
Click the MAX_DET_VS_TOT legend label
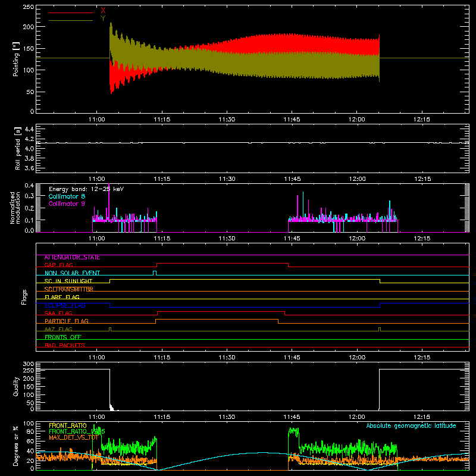[x=73, y=437]
